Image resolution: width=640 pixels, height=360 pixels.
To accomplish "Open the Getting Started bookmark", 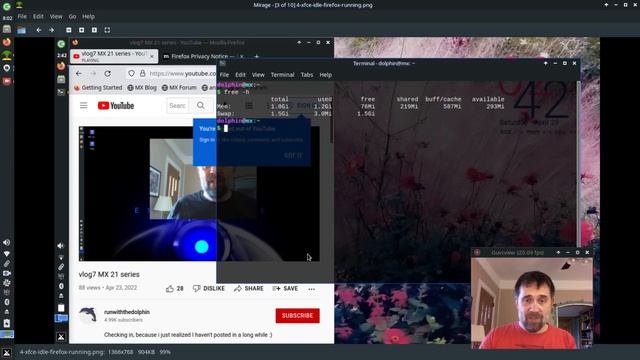I will [x=98, y=88].
